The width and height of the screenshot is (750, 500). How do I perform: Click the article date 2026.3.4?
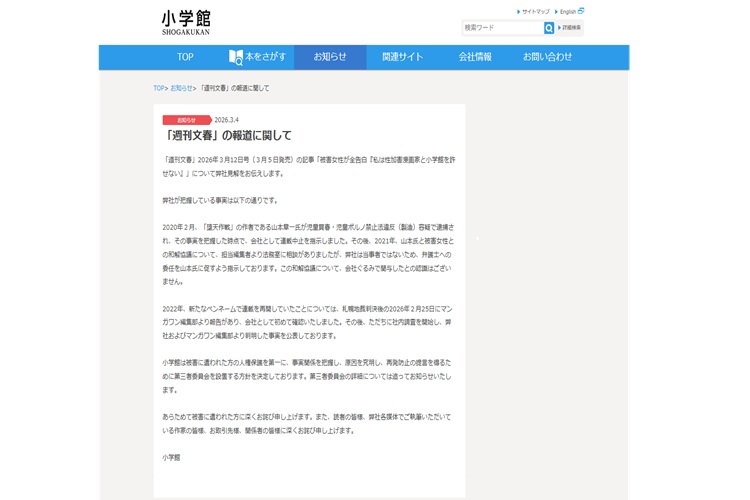[x=226, y=120]
